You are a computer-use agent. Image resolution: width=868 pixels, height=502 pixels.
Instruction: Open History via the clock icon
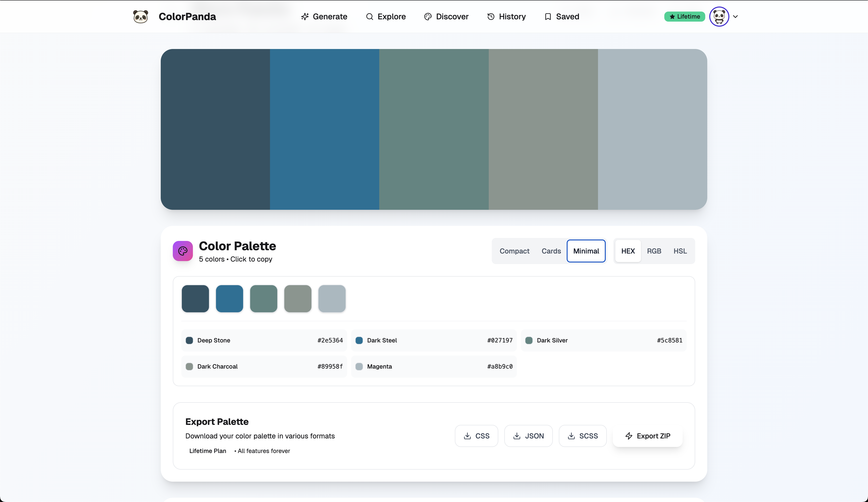click(491, 16)
